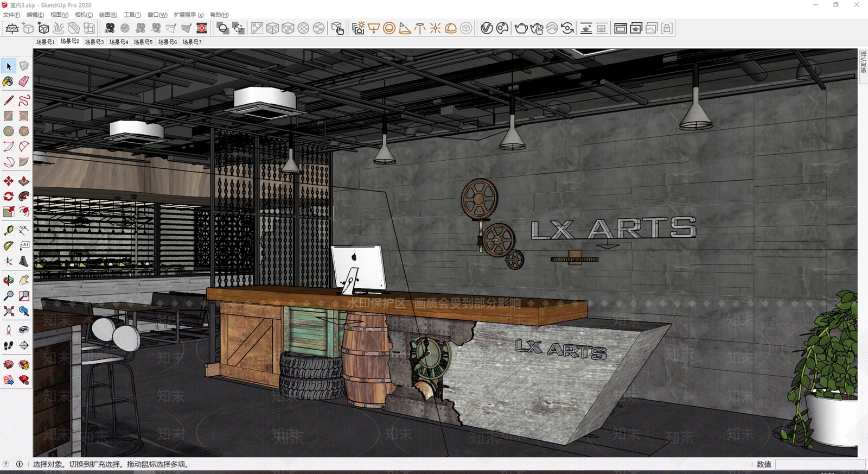The image size is (868, 474).
Task: Pick the Section Plane tool
Action: point(24,345)
